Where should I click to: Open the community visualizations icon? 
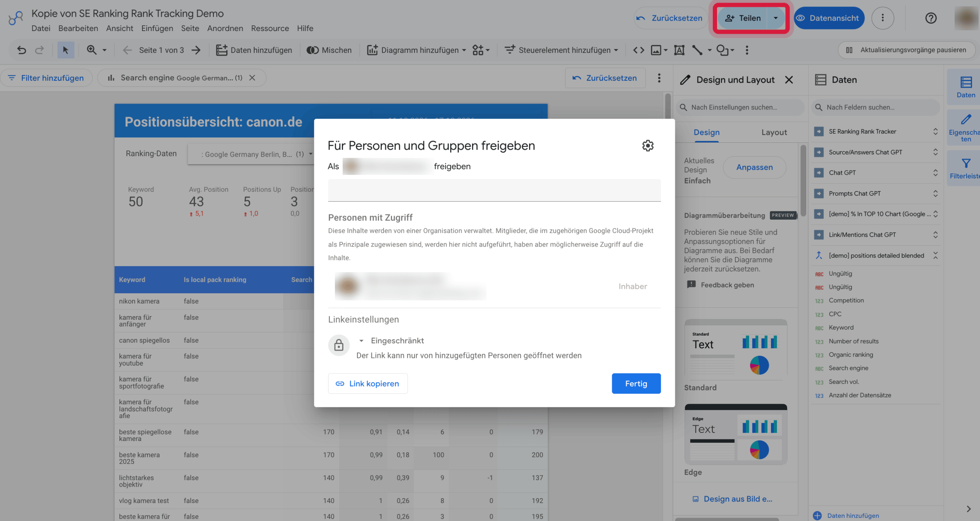coord(480,50)
